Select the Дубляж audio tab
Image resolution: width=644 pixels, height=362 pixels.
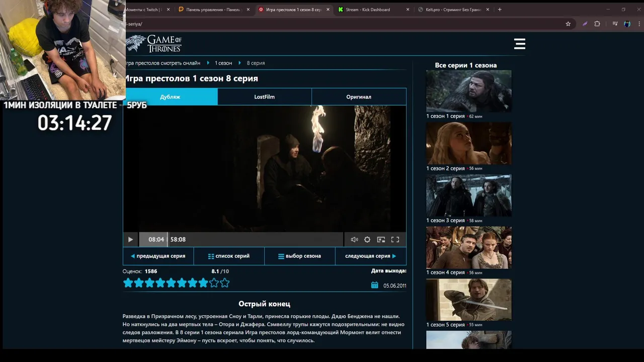pyautogui.click(x=171, y=97)
